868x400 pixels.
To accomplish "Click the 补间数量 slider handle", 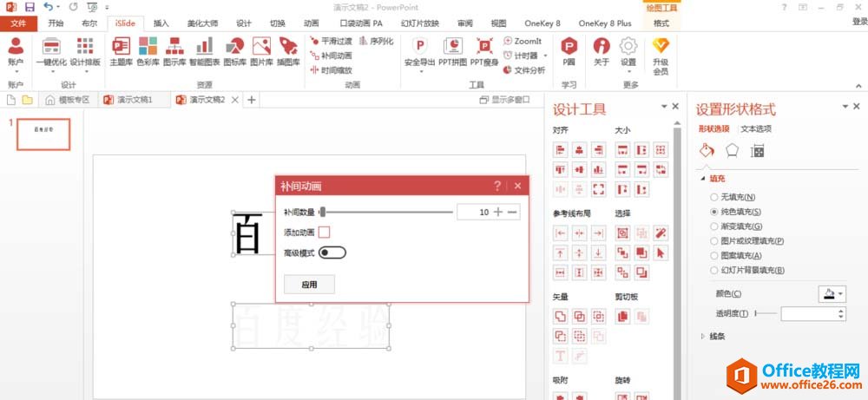I will click(x=323, y=212).
